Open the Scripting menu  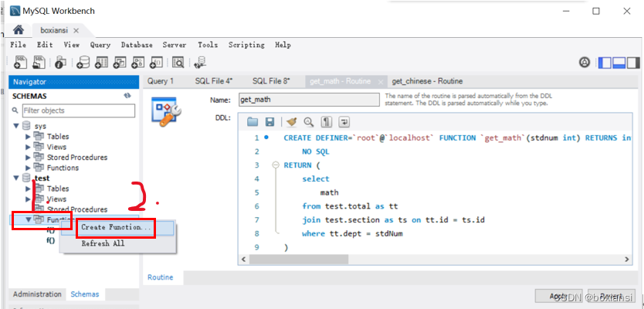pos(246,45)
